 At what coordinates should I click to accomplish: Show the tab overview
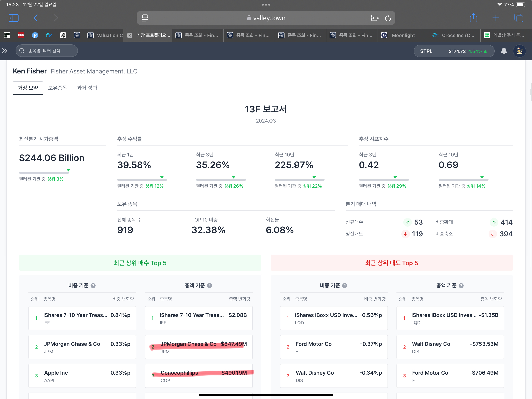click(x=519, y=18)
